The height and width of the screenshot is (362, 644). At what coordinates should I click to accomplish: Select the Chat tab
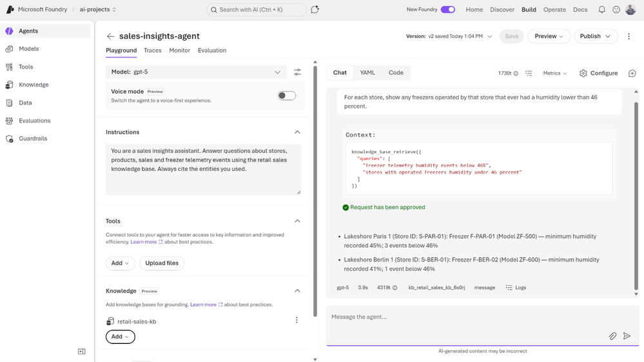[x=340, y=73]
